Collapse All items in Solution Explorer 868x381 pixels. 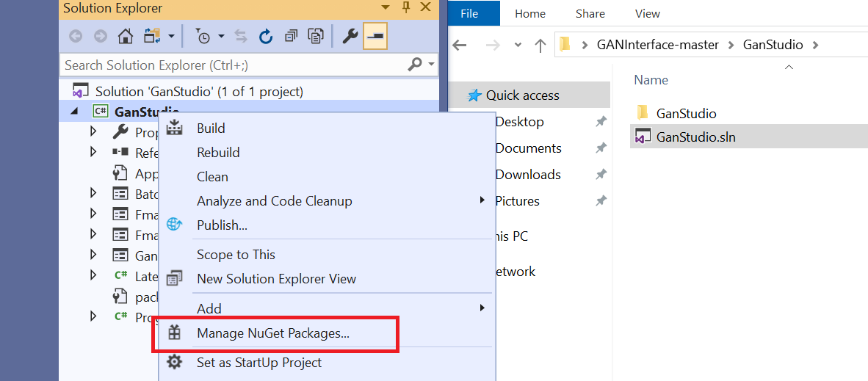(x=291, y=37)
